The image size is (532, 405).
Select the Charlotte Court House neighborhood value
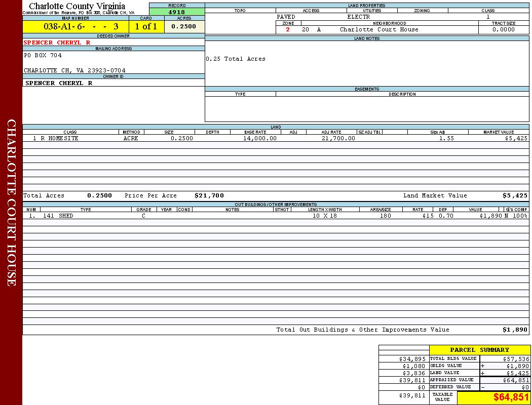[x=379, y=29]
